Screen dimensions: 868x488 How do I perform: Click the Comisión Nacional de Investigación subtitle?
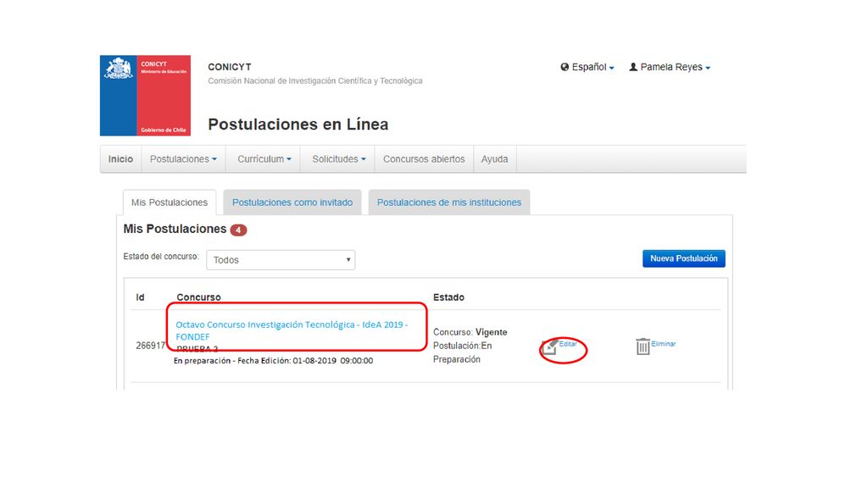click(x=315, y=80)
